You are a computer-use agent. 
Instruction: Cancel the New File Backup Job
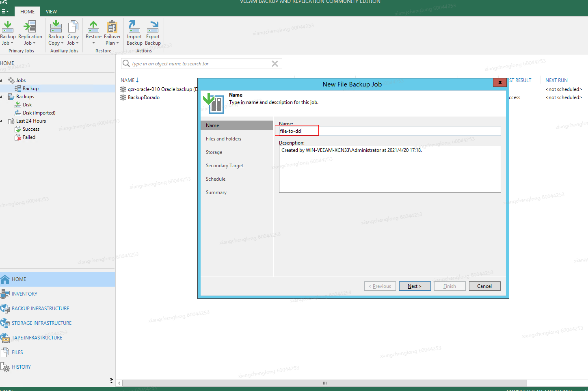[484, 286]
